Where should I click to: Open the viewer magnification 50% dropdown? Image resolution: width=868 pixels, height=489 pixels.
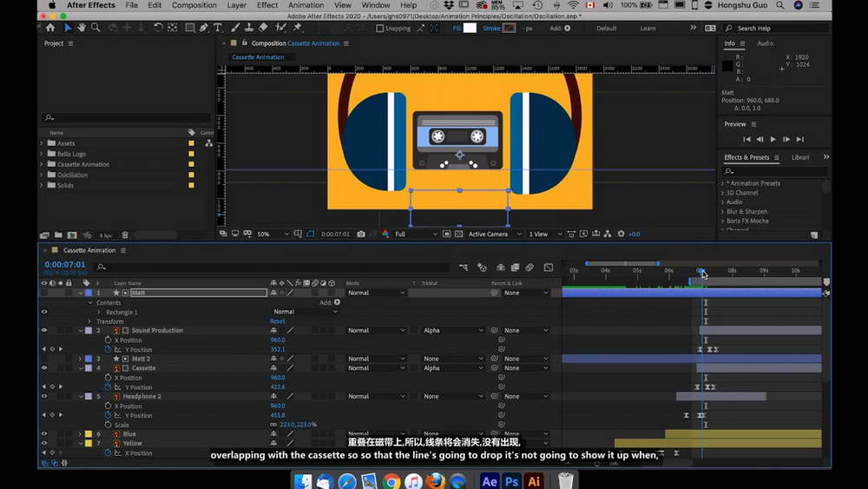click(273, 235)
